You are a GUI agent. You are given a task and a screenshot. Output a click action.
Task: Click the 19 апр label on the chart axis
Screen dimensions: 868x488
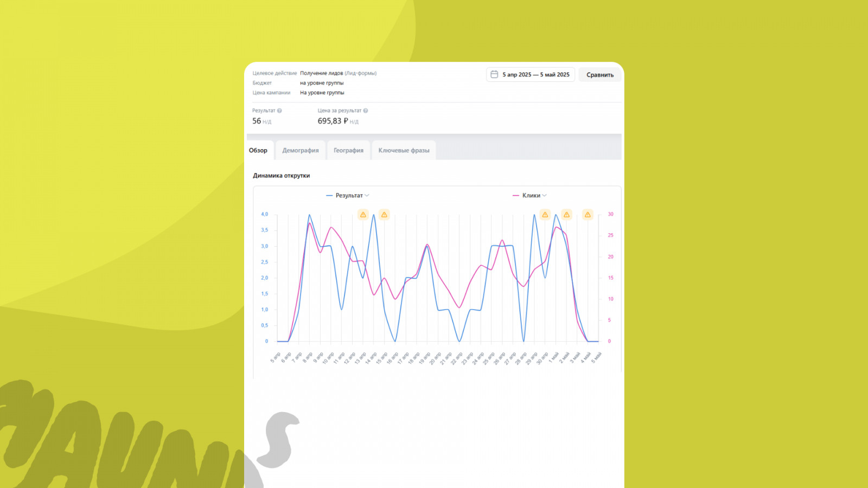point(425,358)
